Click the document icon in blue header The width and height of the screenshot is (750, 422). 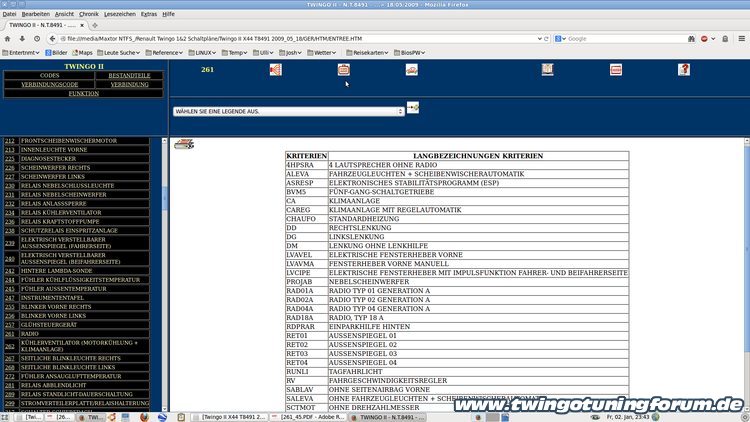(x=547, y=70)
